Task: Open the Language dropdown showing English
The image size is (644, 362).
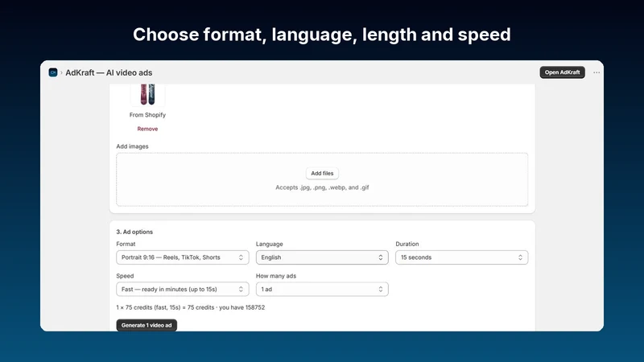Action: tap(322, 257)
